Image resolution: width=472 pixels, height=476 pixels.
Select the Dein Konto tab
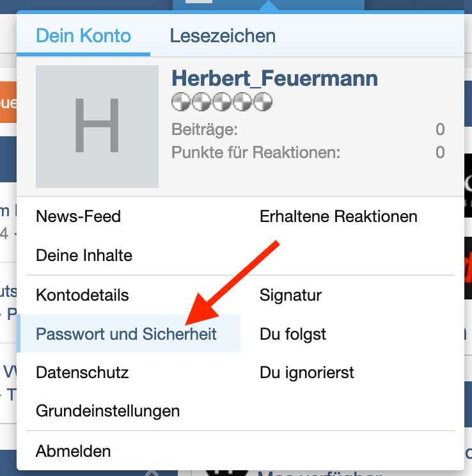click(x=83, y=35)
